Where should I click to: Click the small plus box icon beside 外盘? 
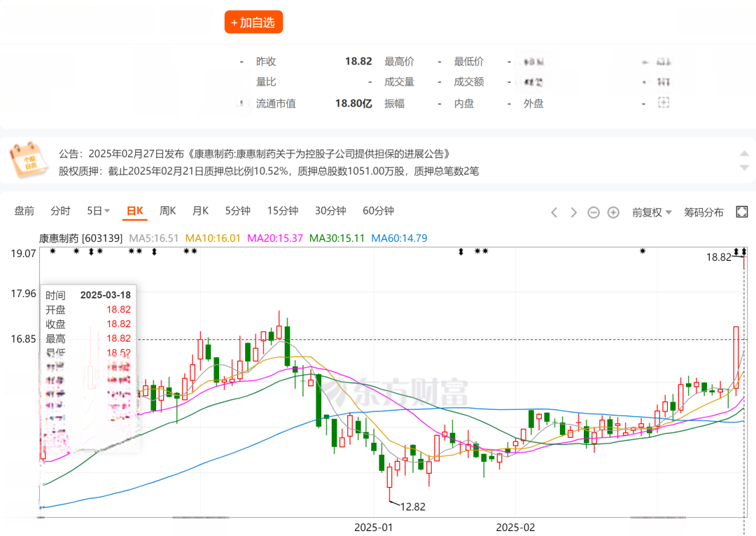coord(664,102)
